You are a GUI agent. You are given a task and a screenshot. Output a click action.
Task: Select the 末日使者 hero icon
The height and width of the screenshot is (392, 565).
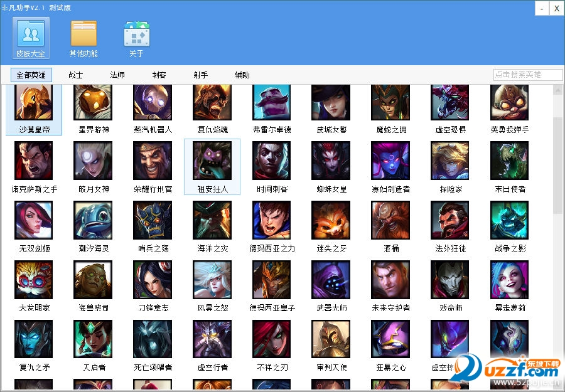pos(510,161)
